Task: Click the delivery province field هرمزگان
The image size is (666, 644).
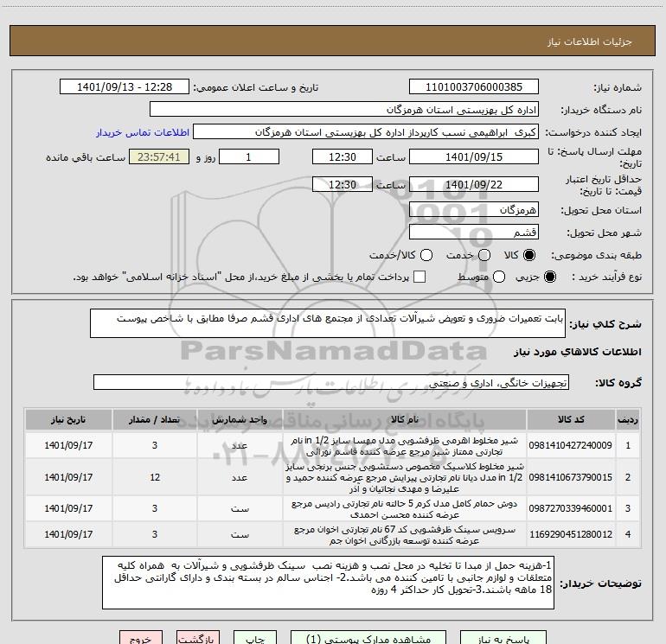Action: tap(474, 210)
